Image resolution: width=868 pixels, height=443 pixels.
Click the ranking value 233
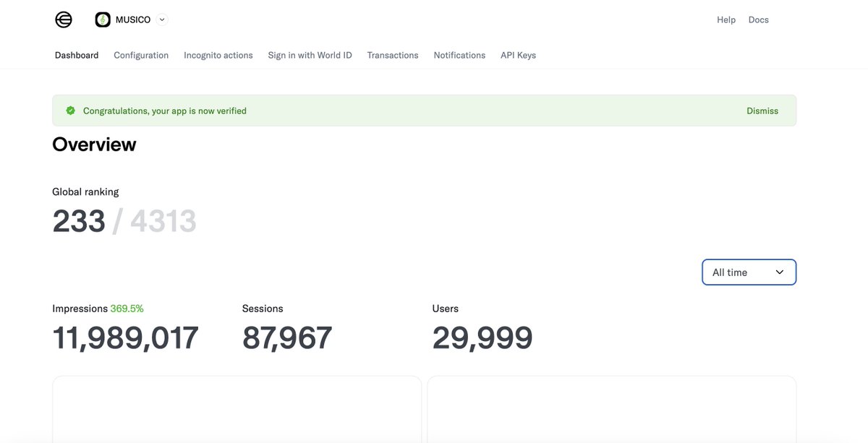click(x=79, y=221)
